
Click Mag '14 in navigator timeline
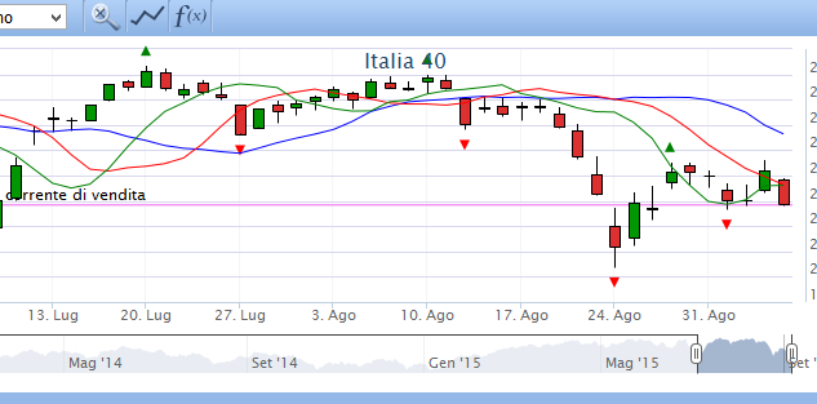pyautogui.click(x=95, y=363)
